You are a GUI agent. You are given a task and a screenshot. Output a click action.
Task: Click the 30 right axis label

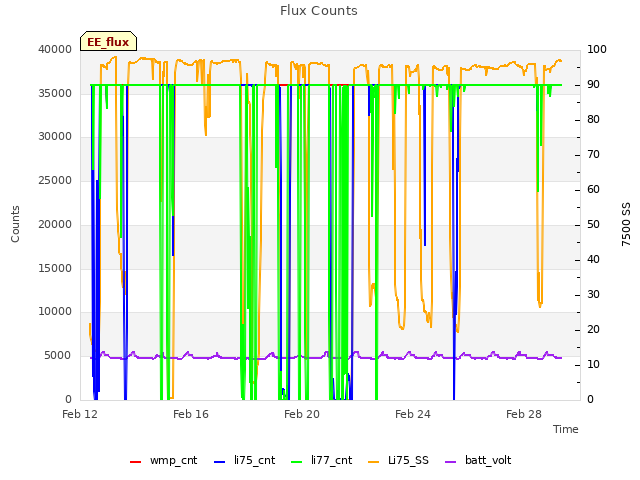coord(593,295)
